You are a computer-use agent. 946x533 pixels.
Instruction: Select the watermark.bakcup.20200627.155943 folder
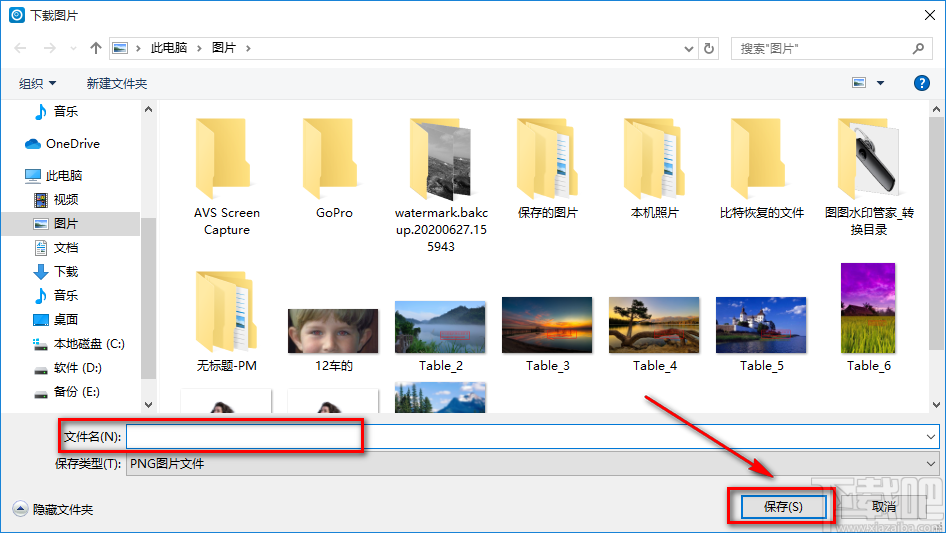tap(441, 185)
